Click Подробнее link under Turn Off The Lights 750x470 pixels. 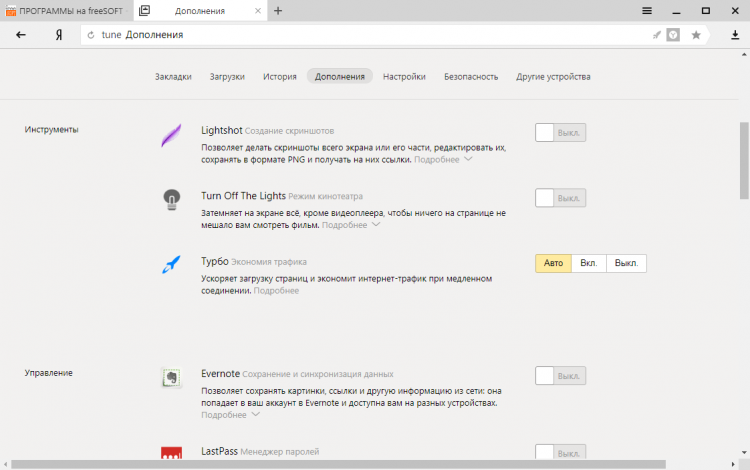tap(344, 225)
